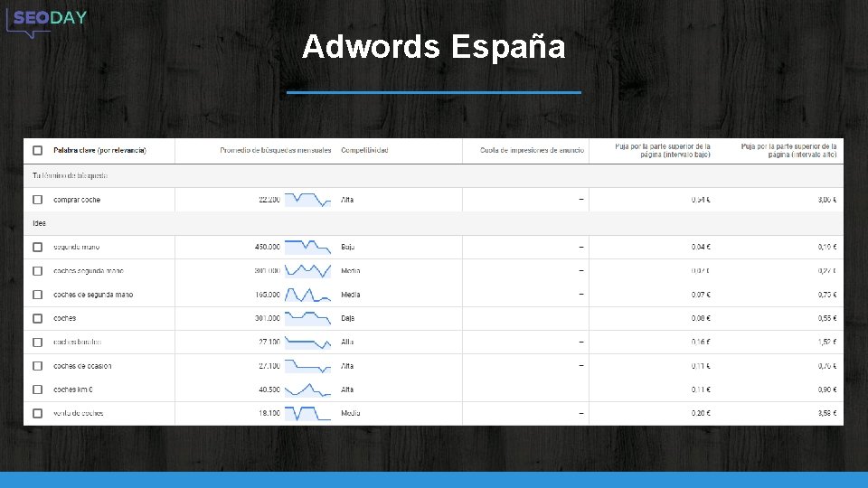868x488 pixels.
Task: Open trend sparkline for comprar coche
Action: pos(307,200)
